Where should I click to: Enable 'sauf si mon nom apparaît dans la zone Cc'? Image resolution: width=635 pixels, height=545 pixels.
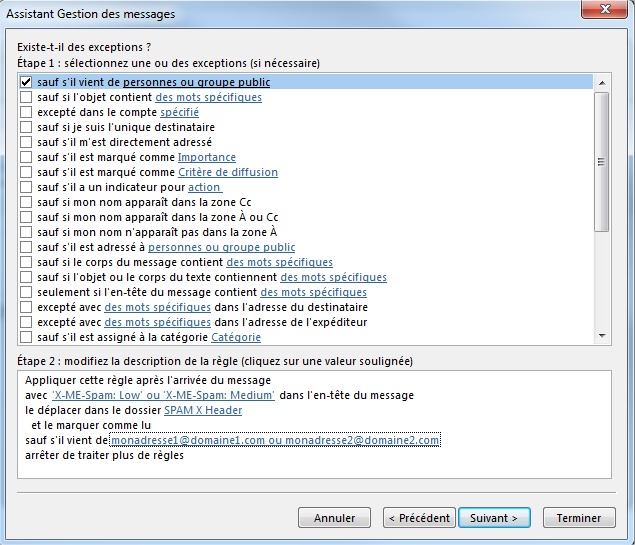tap(26, 202)
